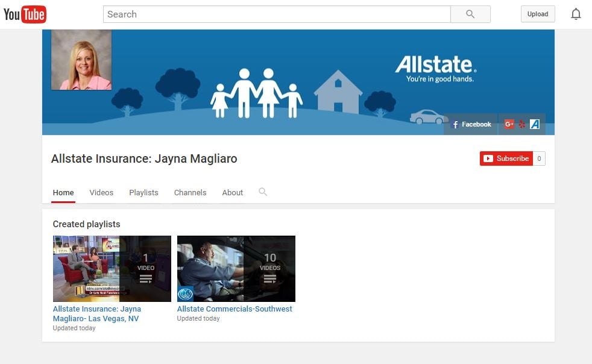Image resolution: width=592 pixels, height=364 pixels.
Task: Click the subscriber count box
Action: tap(539, 158)
